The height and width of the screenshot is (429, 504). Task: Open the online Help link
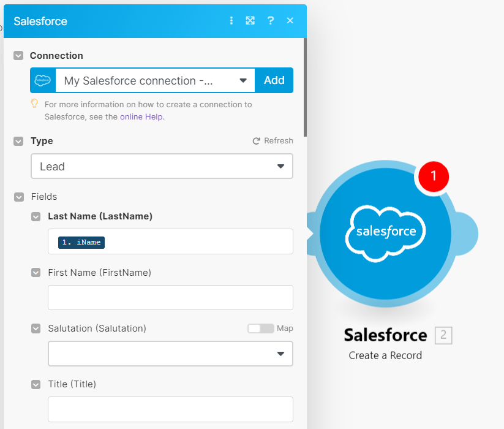[x=142, y=116]
